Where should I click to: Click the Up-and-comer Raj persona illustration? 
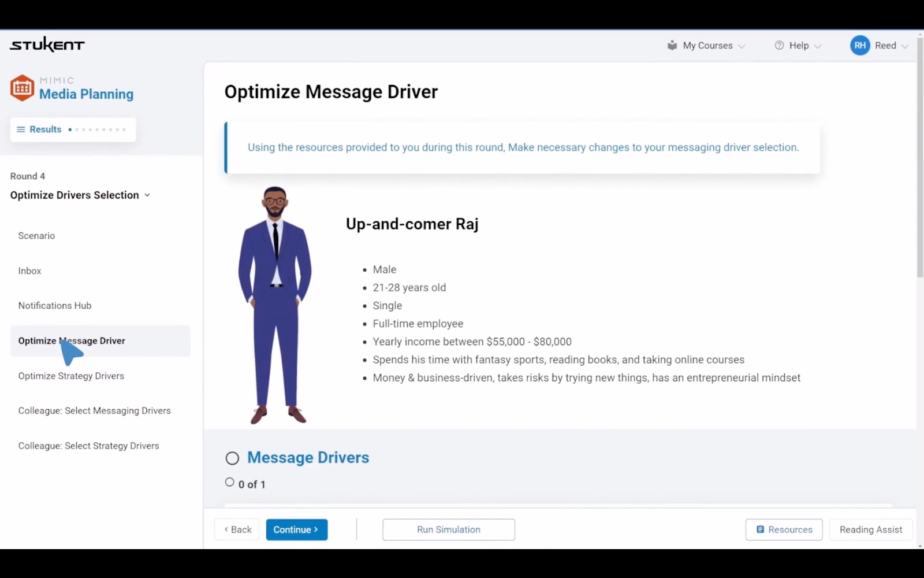click(275, 305)
